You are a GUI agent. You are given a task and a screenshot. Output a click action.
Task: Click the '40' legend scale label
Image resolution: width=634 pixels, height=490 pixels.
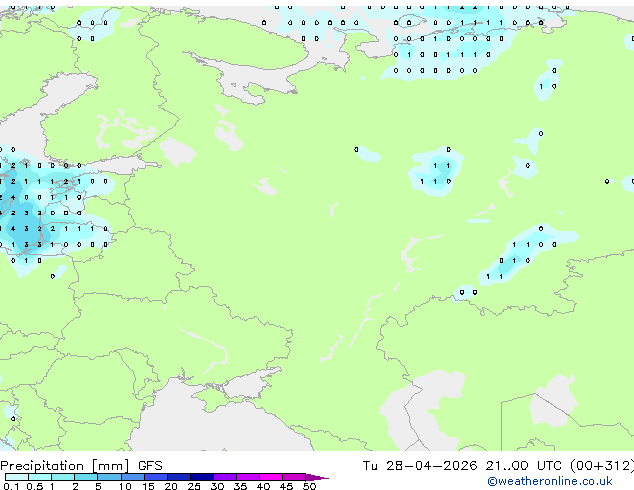click(x=263, y=486)
